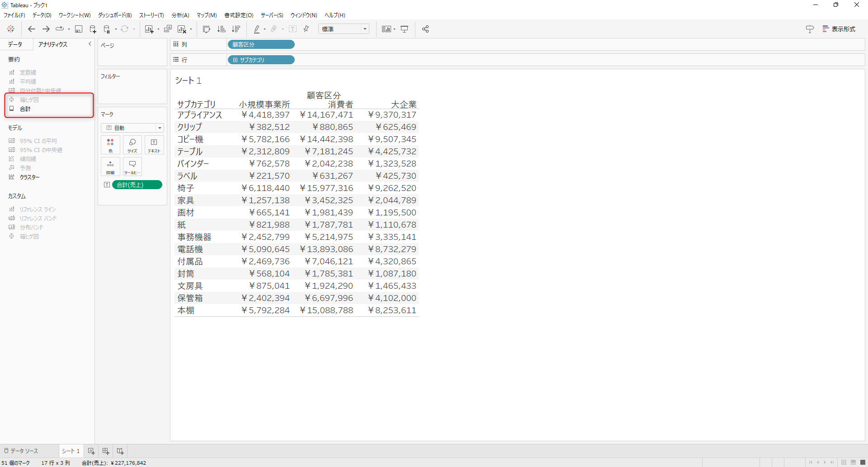Collapse the side pane with the chevron
This screenshot has height=467, width=868.
90,44
